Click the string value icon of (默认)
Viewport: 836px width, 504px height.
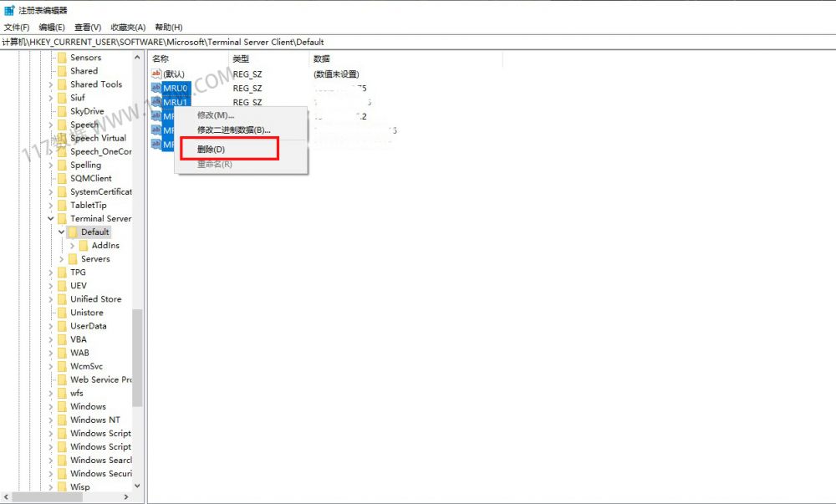click(x=156, y=74)
